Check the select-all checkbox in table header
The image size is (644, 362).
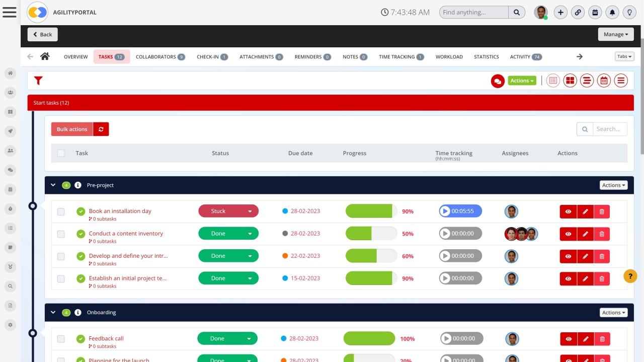[x=61, y=153]
